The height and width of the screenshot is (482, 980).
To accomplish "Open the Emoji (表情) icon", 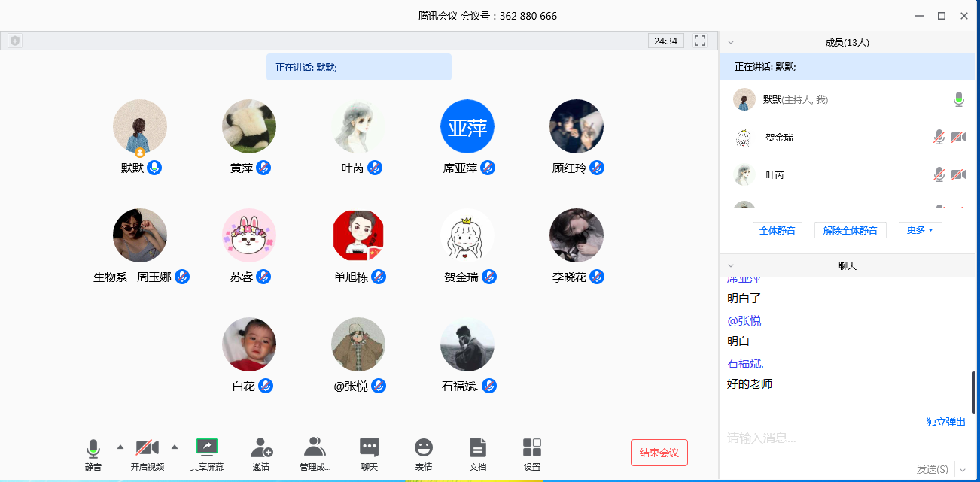I will [424, 448].
